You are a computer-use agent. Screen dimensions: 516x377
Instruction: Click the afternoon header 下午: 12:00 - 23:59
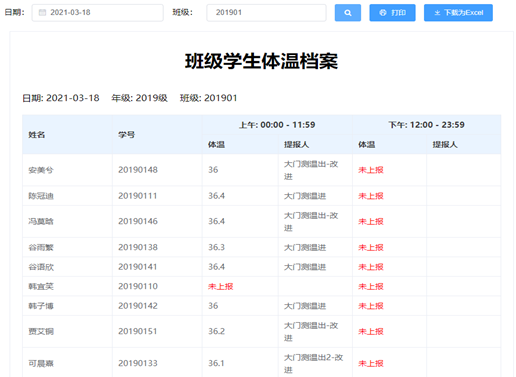[x=427, y=125]
